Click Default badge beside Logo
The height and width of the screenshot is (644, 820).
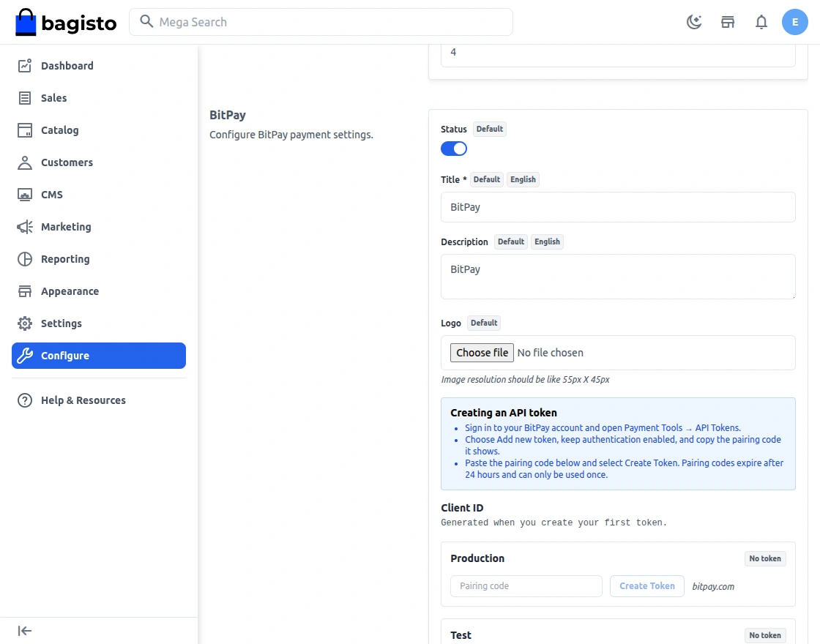484,323
